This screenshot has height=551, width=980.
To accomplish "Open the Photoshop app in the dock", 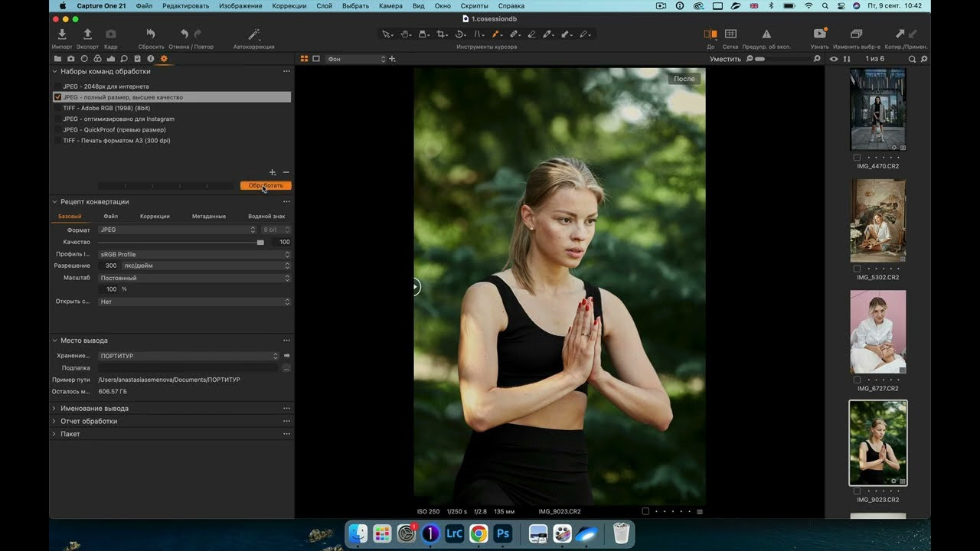I will [x=503, y=533].
